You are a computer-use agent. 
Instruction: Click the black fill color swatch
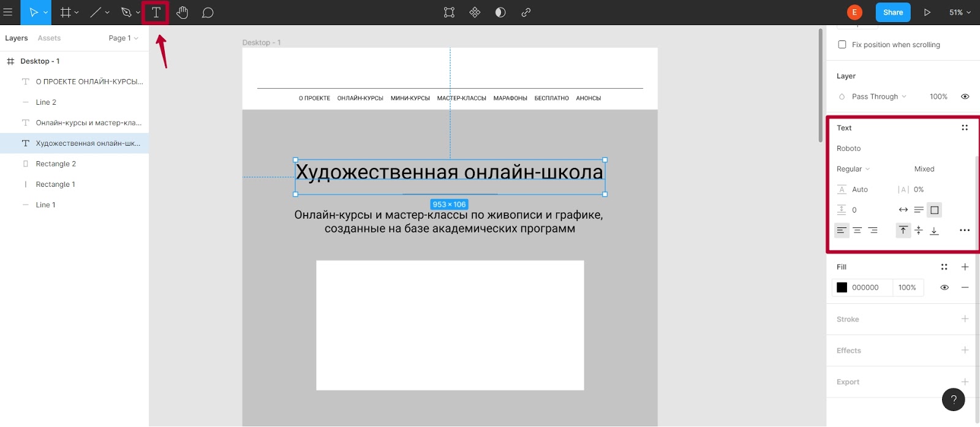pos(842,287)
